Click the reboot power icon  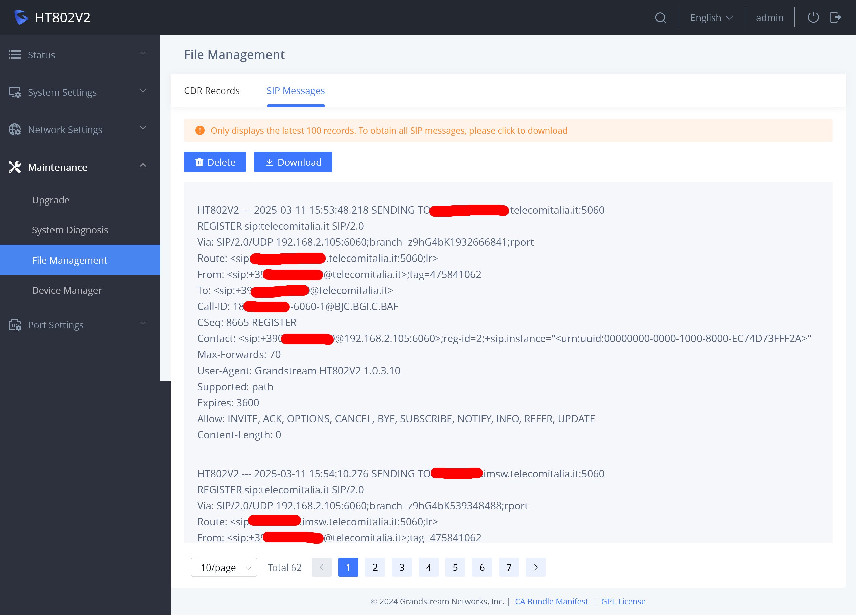[x=813, y=17]
